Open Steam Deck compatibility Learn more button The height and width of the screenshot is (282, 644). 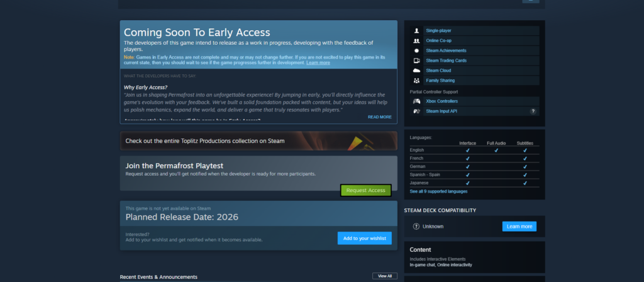[519, 227]
